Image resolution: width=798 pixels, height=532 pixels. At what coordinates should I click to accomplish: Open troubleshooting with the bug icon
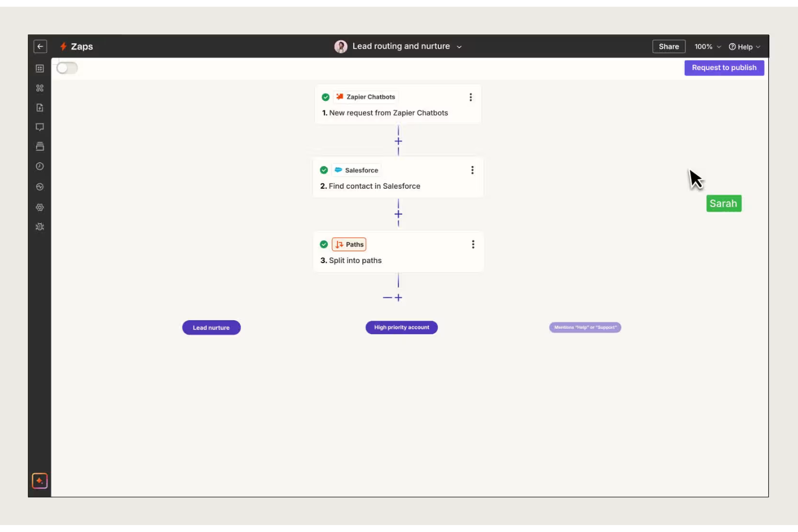(39, 226)
